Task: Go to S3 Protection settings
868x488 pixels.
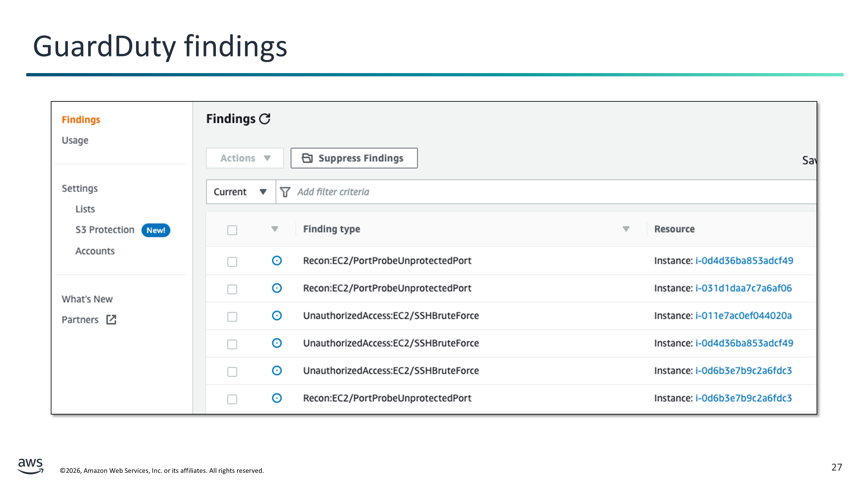Action: point(105,230)
